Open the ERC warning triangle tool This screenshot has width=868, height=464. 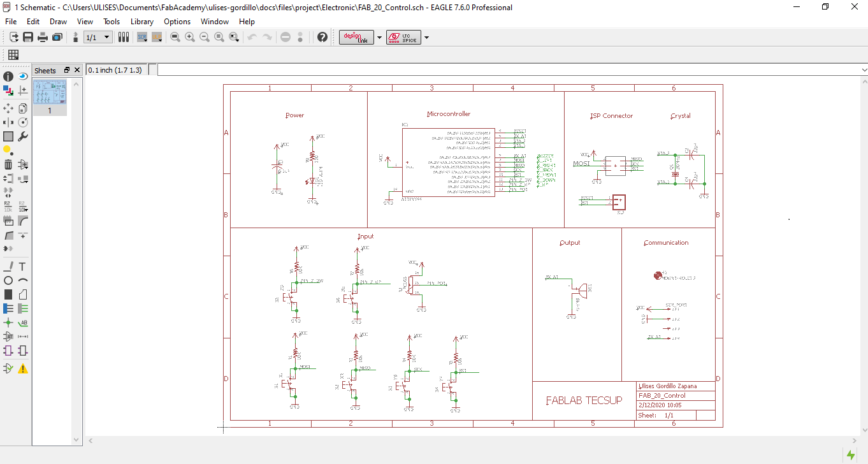(22, 368)
